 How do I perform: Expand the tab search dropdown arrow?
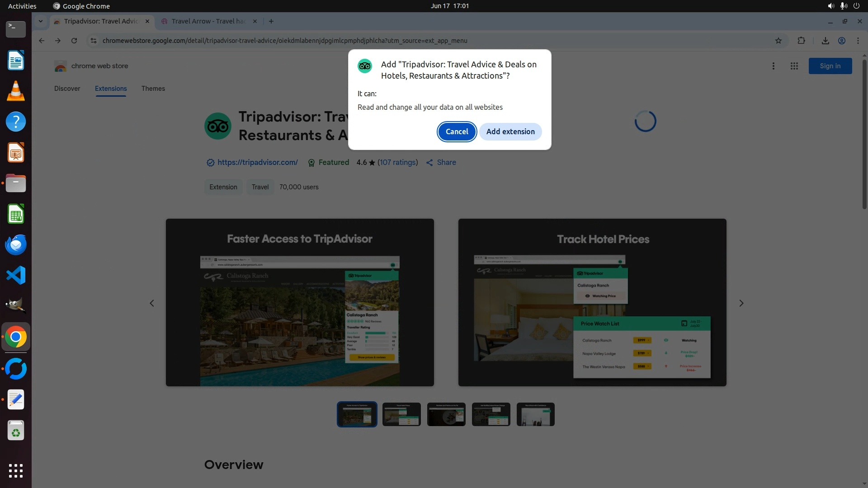41,21
